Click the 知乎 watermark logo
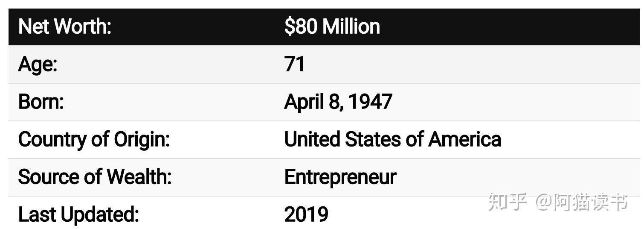Image resolution: width=644 pixels, height=229 pixels. (507, 202)
